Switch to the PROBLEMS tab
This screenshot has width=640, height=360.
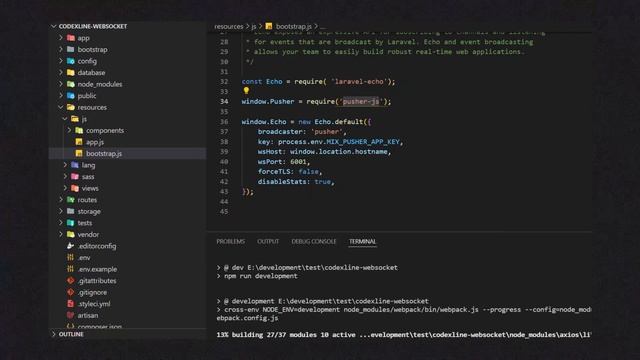[231, 241]
